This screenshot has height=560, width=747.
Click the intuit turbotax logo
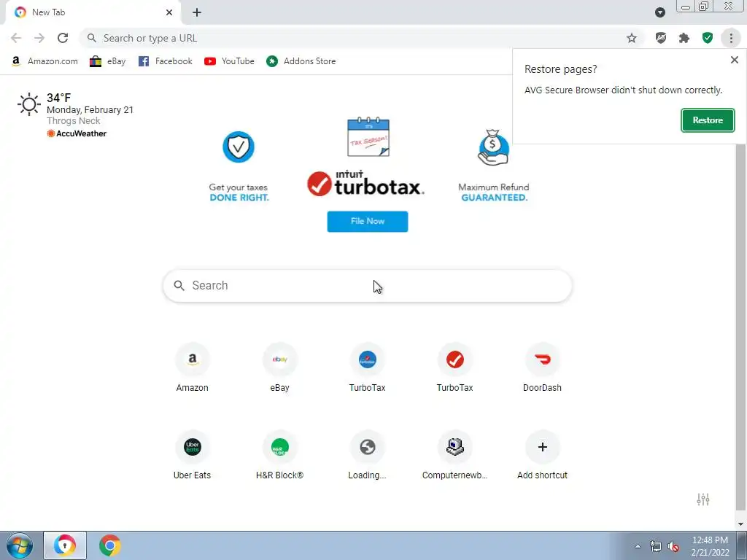pos(366,183)
